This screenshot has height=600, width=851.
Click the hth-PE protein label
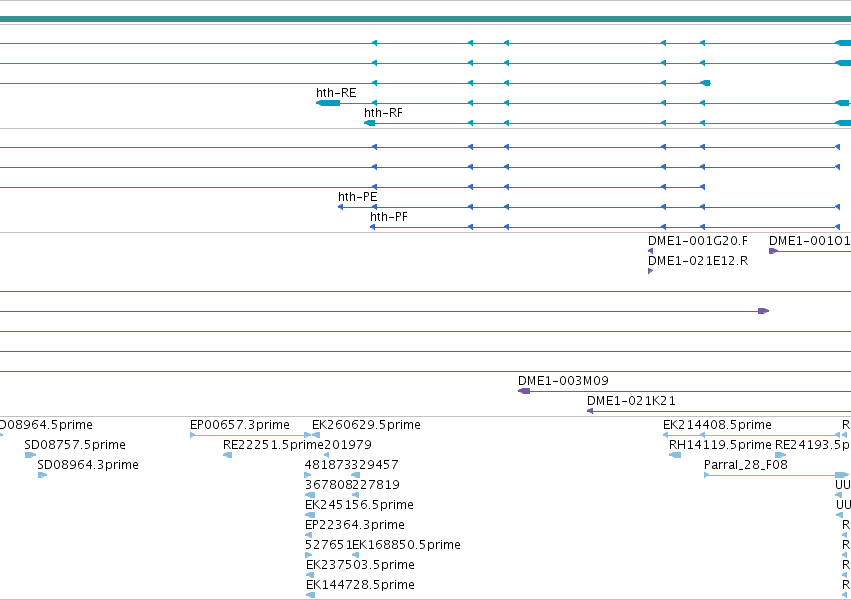coord(357,197)
